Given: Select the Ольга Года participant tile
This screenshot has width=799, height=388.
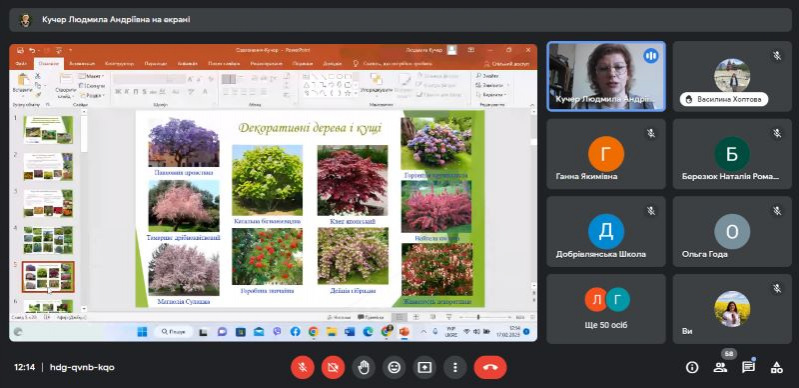Looking at the screenshot, I should point(732,231).
